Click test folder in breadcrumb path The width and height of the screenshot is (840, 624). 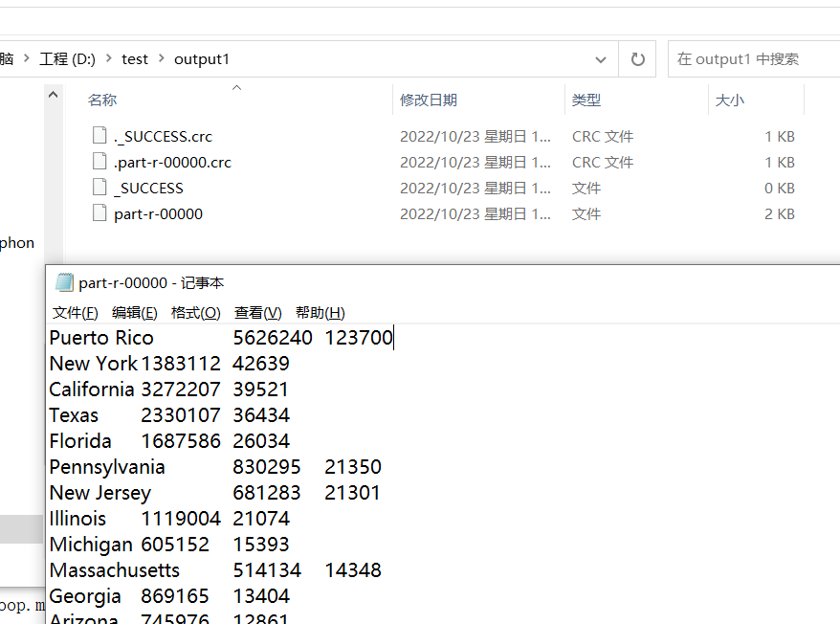point(135,59)
